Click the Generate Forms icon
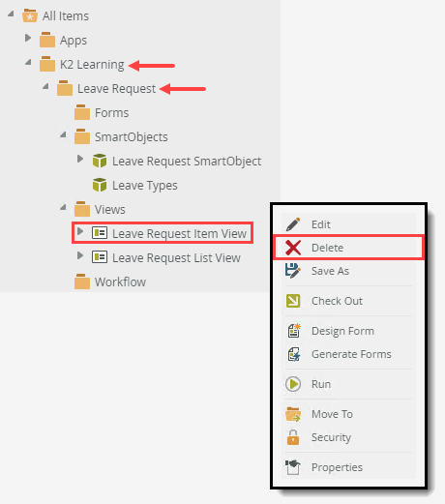This screenshot has width=445, height=504. [294, 354]
